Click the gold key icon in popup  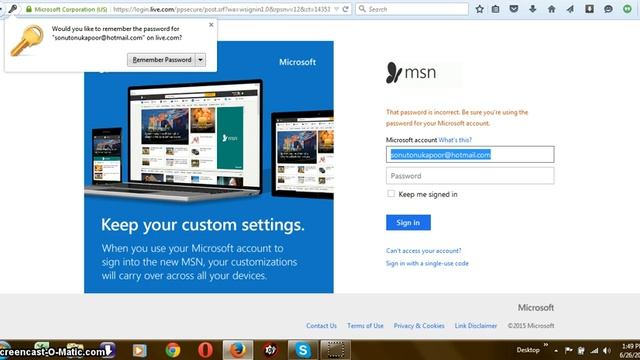tap(27, 40)
